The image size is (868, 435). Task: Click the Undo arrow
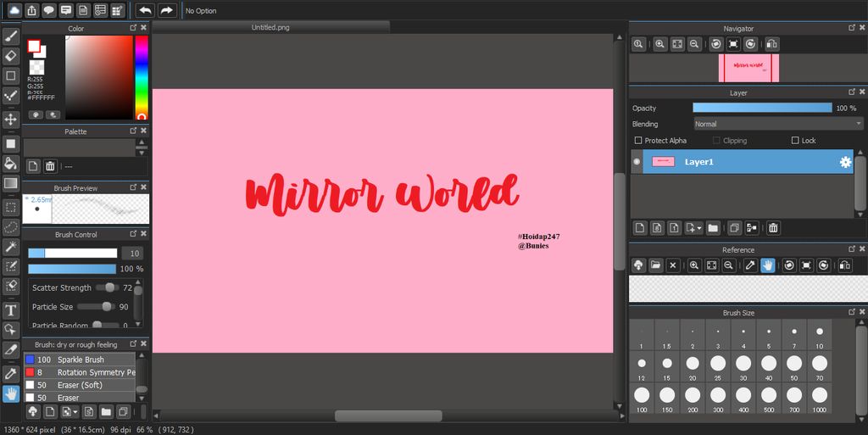click(145, 10)
